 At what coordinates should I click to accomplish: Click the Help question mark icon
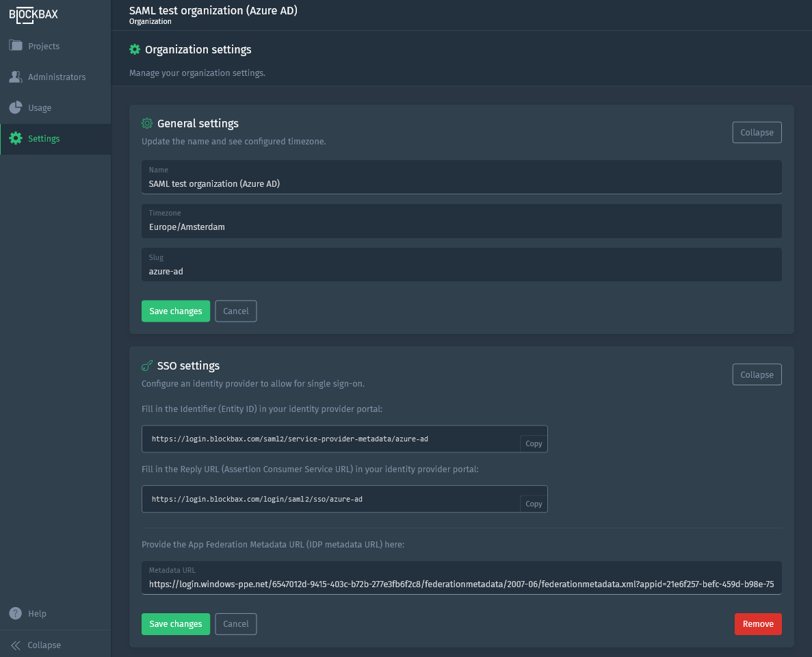pos(16,613)
